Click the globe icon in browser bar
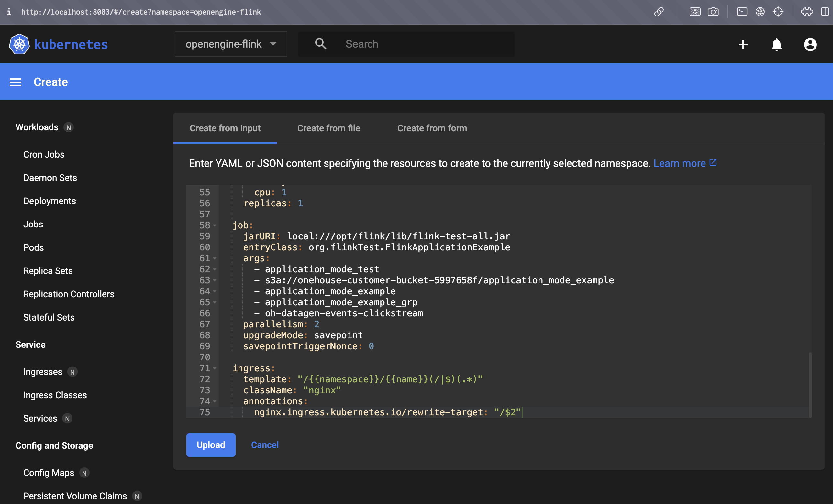833x504 pixels. point(760,12)
